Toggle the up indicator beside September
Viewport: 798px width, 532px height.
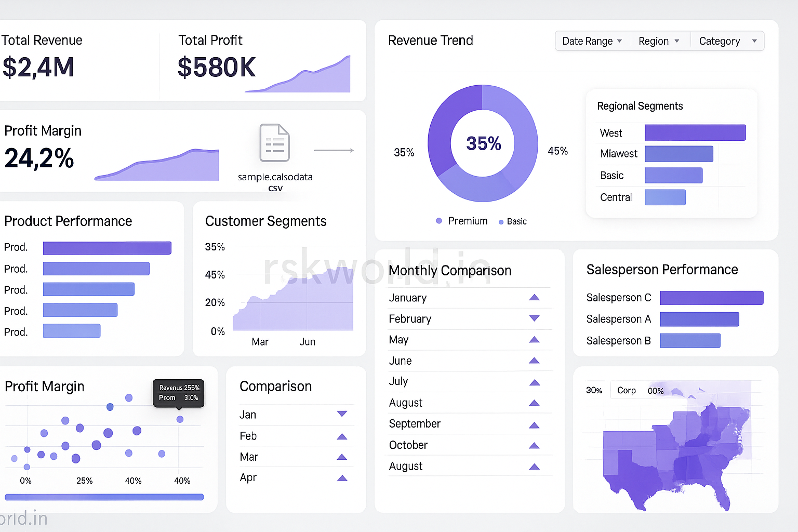pos(534,423)
